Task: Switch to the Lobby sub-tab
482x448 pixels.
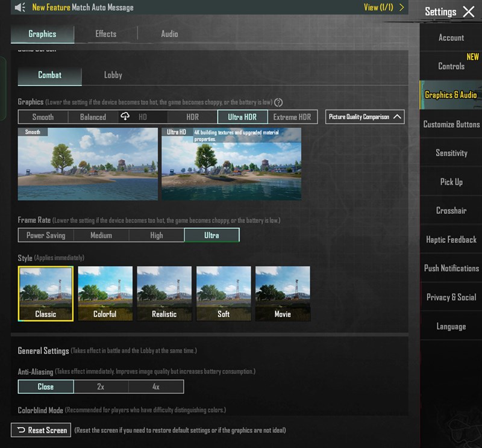Action: (113, 75)
